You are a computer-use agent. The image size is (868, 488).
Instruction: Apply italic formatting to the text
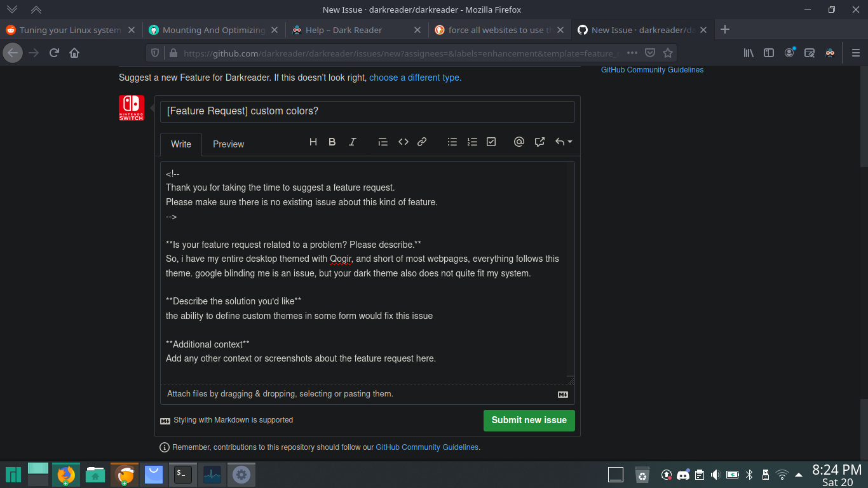[352, 142]
